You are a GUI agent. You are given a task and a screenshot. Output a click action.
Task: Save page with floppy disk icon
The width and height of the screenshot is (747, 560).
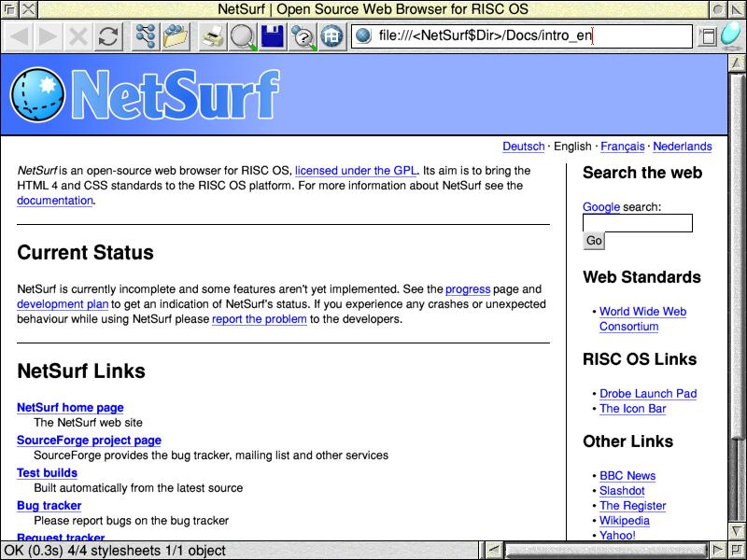[x=272, y=36]
